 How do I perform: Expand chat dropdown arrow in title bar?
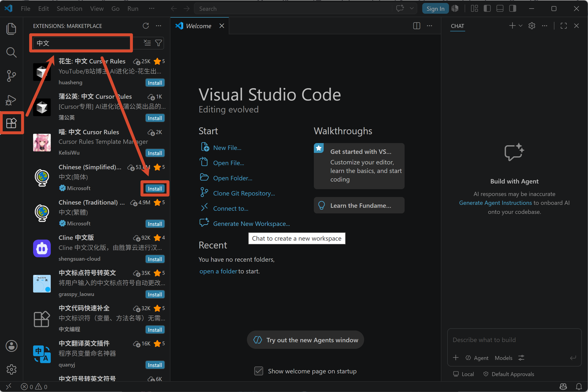click(412, 9)
